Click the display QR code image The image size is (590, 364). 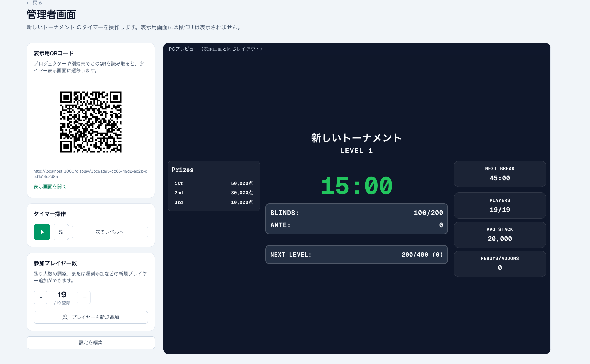(x=91, y=122)
